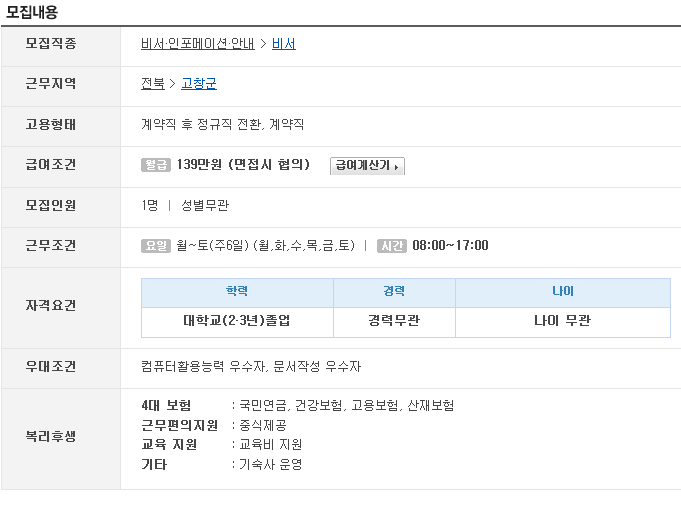Click the 전북 region link

point(153,83)
